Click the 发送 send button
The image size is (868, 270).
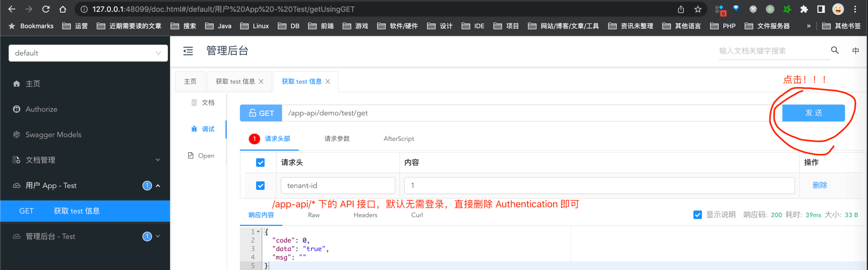[813, 113]
